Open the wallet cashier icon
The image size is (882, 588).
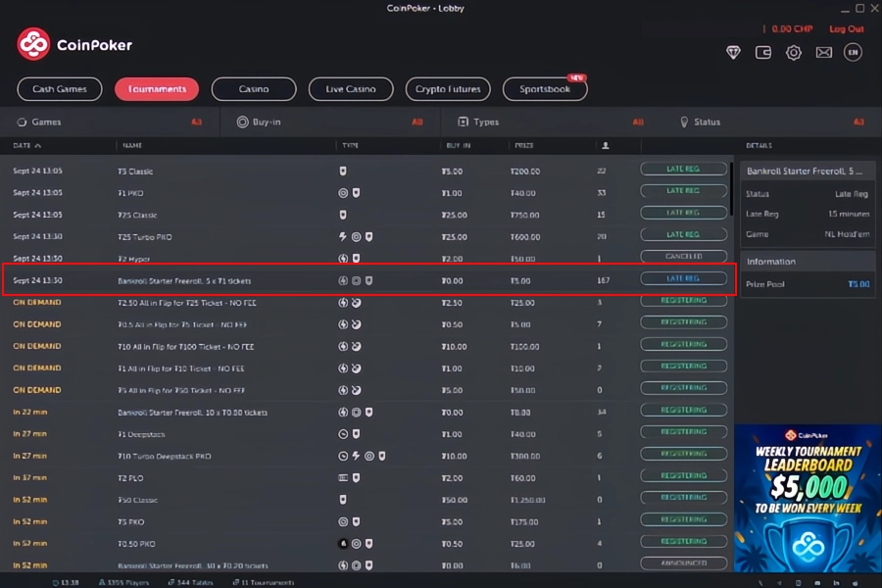tap(763, 53)
